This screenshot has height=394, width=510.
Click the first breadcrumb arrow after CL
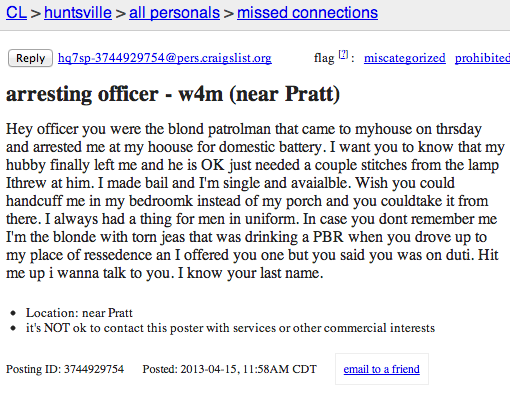click(35, 14)
